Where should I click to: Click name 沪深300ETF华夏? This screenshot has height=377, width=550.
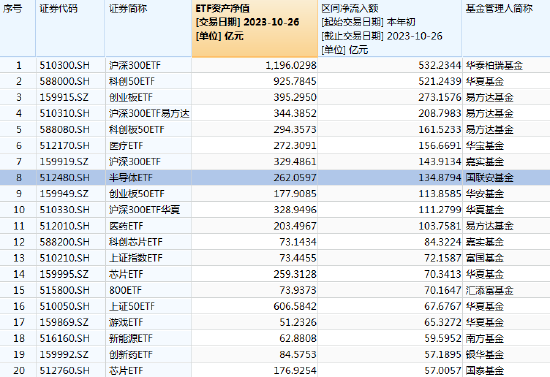click(x=144, y=210)
